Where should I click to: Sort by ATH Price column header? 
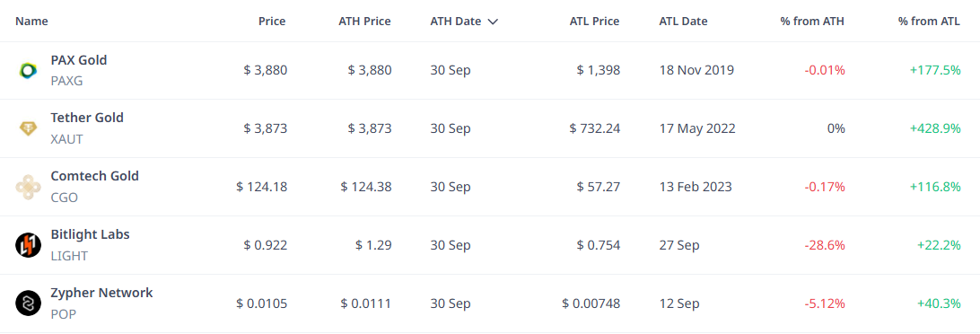pyautogui.click(x=364, y=22)
